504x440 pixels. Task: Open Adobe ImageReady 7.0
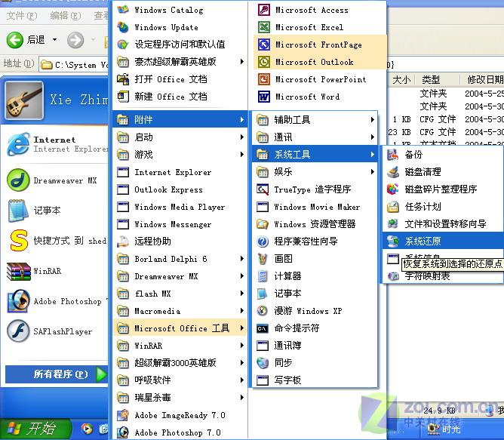pyautogui.click(x=180, y=415)
